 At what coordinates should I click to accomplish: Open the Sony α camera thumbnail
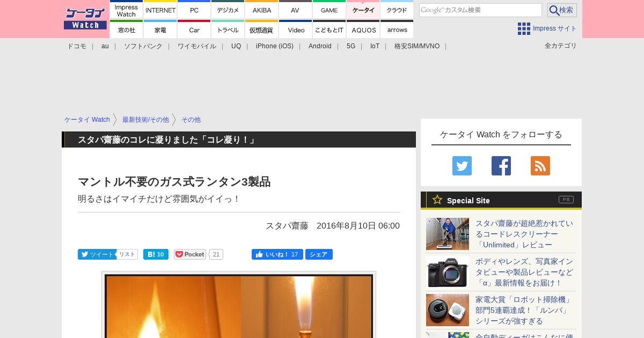pos(448,272)
